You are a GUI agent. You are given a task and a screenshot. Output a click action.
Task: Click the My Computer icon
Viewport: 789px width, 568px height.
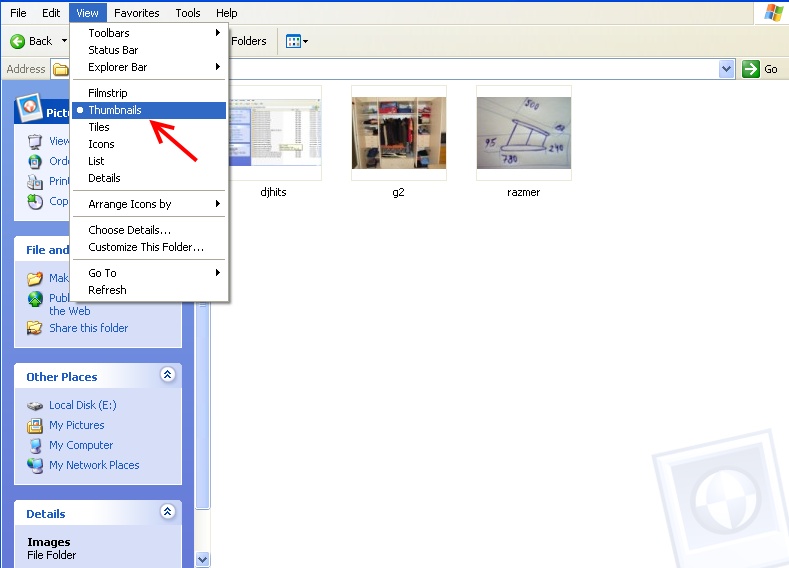35,445
